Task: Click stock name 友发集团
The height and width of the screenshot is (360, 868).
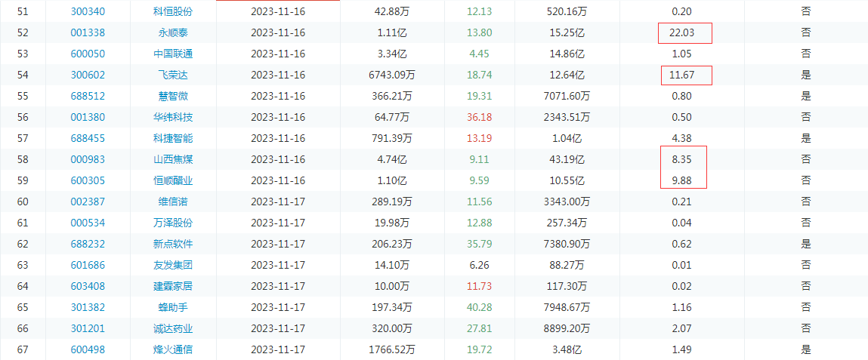Action: [173, 265]
